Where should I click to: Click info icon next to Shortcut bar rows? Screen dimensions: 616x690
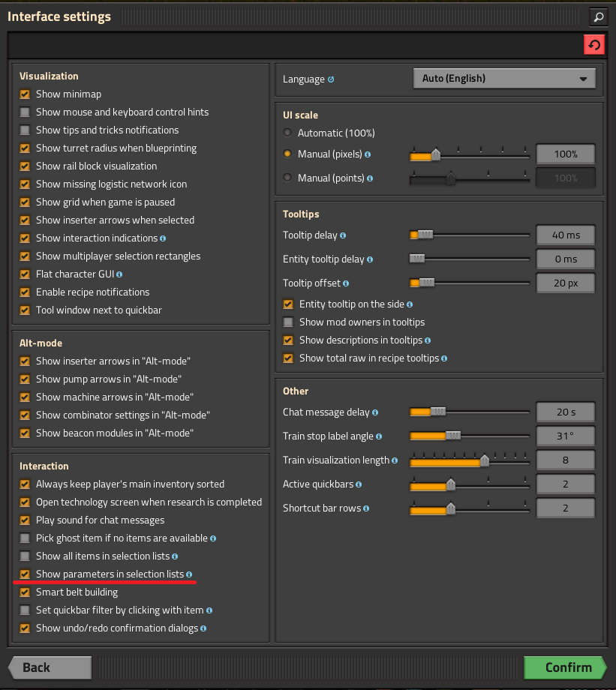pyautogui.click(x=366, y=508)
